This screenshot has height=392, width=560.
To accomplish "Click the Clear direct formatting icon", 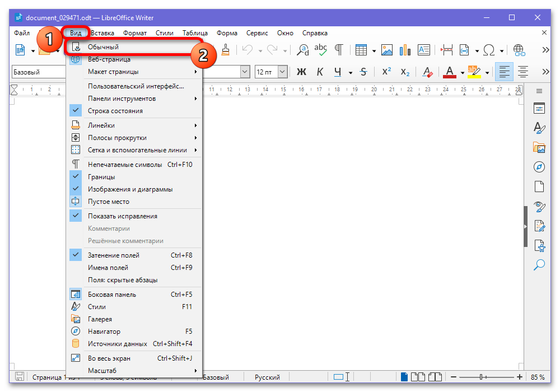I will click(427, 72).
